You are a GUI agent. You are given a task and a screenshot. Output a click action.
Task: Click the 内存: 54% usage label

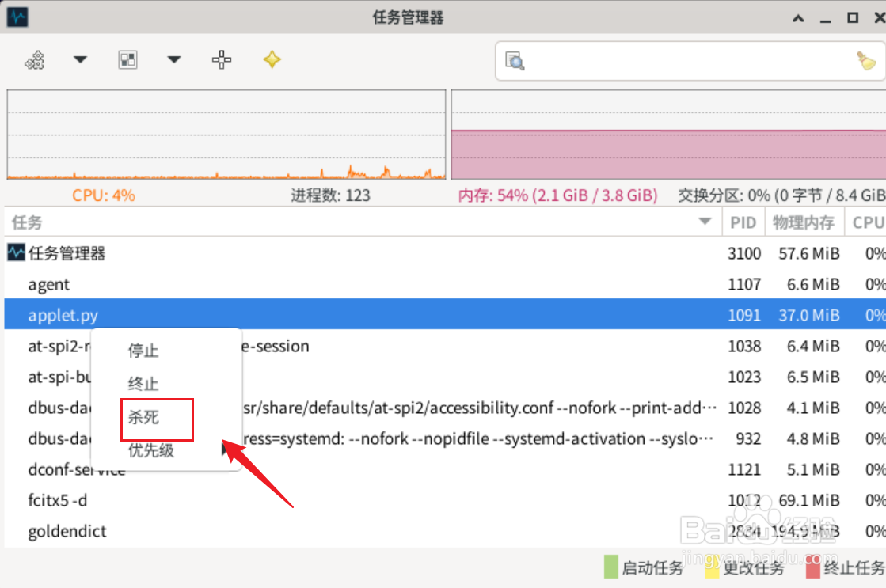557,195
